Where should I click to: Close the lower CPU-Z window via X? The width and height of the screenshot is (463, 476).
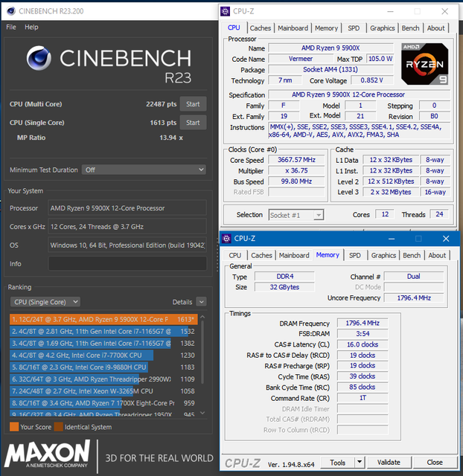tap(446, 239)
